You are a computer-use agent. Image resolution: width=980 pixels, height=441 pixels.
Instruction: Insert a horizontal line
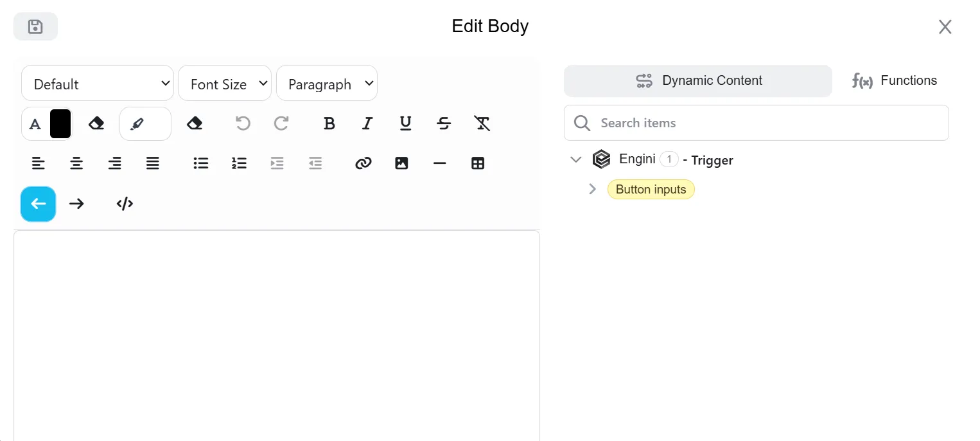[x=440, y=164]
